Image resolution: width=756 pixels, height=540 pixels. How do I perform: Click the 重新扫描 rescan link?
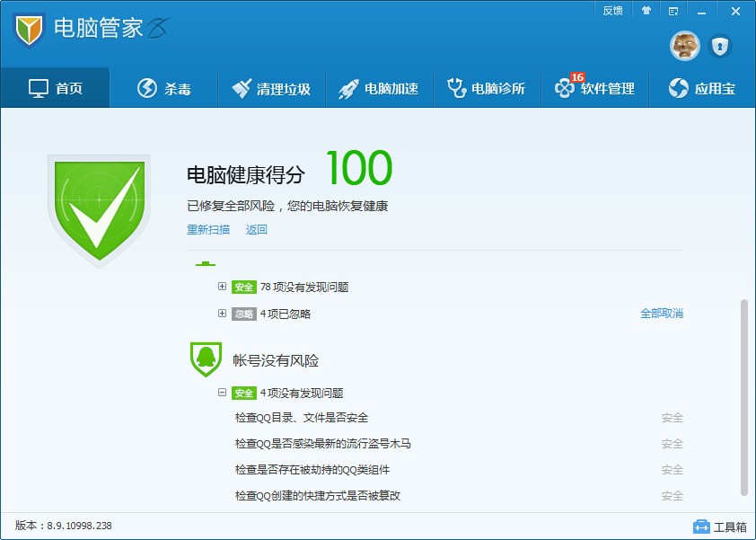click(x=208, y=230)
